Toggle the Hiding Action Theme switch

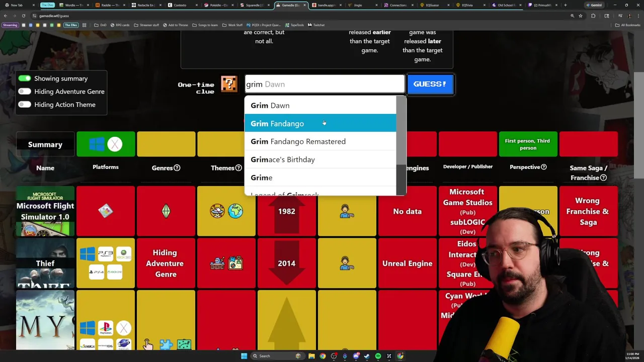pyautogui.click(x=25, y=105)
